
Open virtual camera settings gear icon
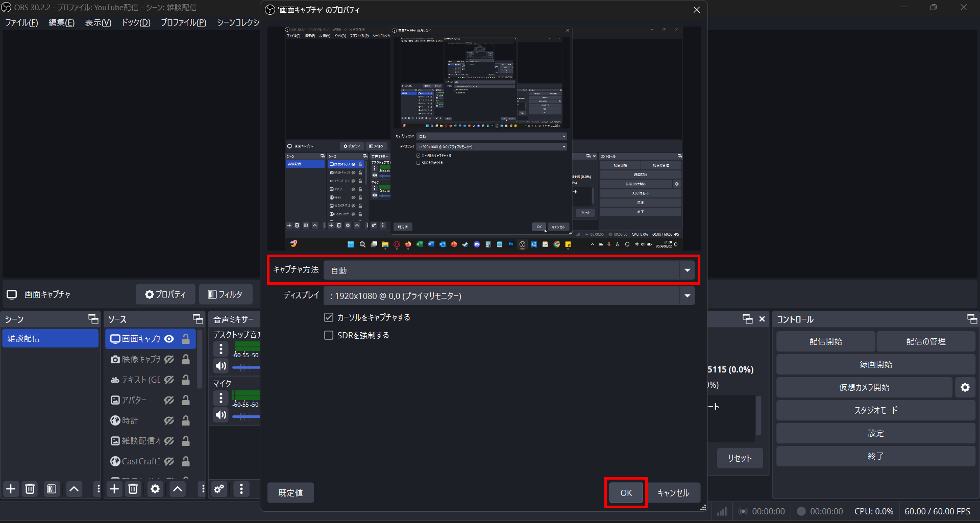(965, 387)
